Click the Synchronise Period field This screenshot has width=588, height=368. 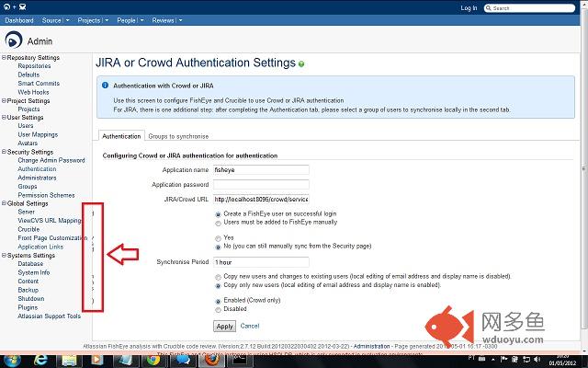click(261, 262)
